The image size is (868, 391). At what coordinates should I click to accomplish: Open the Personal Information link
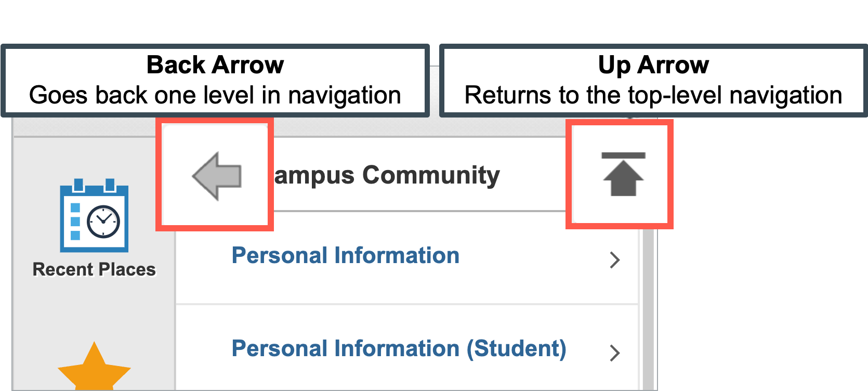345,255
